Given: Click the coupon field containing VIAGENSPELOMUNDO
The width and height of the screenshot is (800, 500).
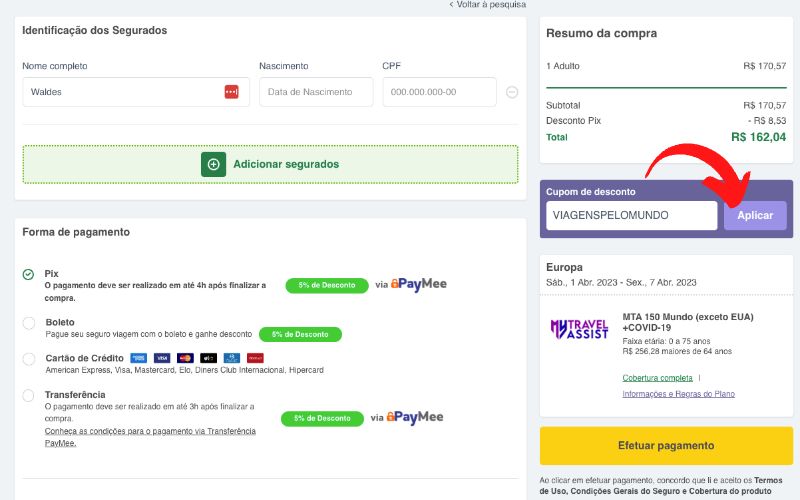Looking at the screenshot, I should point(632,215).
